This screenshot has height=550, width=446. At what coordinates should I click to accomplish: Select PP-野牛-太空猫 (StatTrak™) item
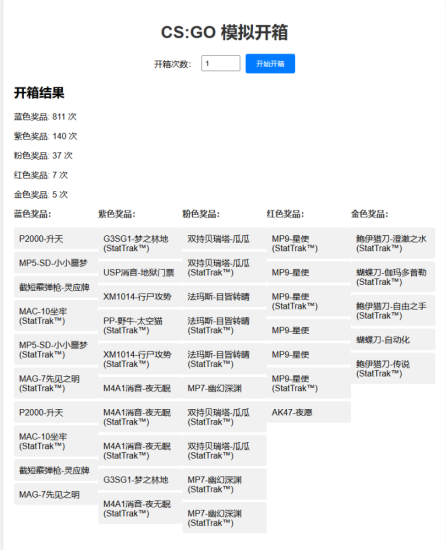pos(140,326)
